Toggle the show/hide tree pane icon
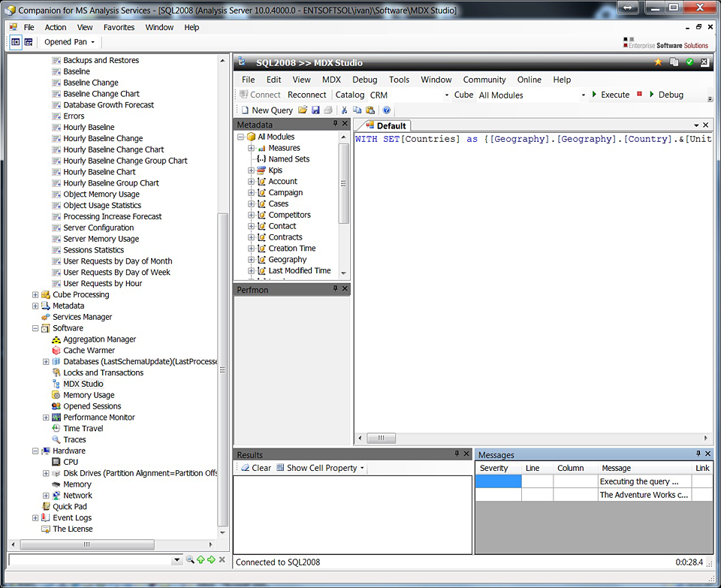This screenshot has width=721, height=588. (x=15, y=42)
